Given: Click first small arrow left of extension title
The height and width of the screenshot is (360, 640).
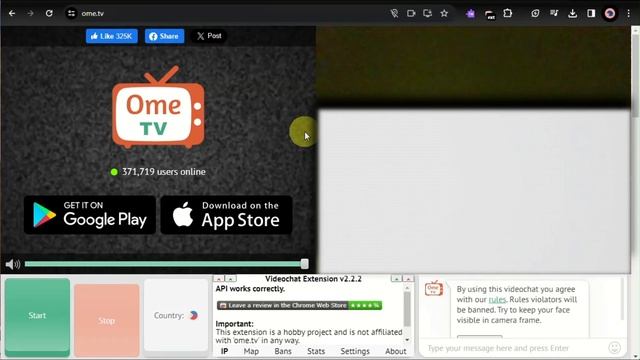Looking at the screenshot, I should pos(219,279).
